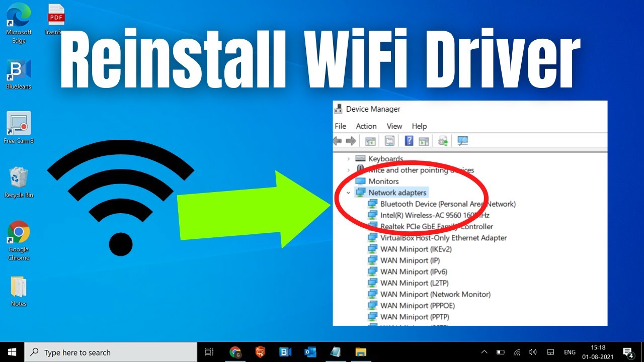Image resolution: width=644 pixels, height=362 pixels.
Task: Toggle the Show/Hide Action Pane toolbar icon
Action: (x=424, y=141)
